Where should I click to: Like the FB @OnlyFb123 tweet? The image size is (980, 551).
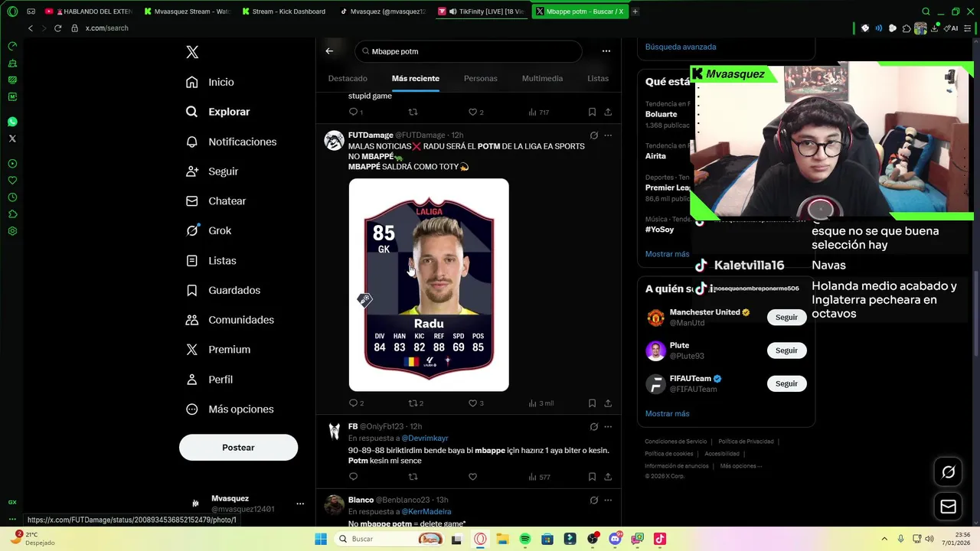point(472,477)
